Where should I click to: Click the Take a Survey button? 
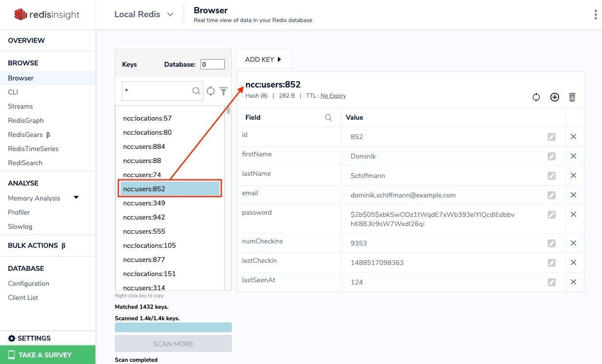pyautogui.click(x=48, y=355)
